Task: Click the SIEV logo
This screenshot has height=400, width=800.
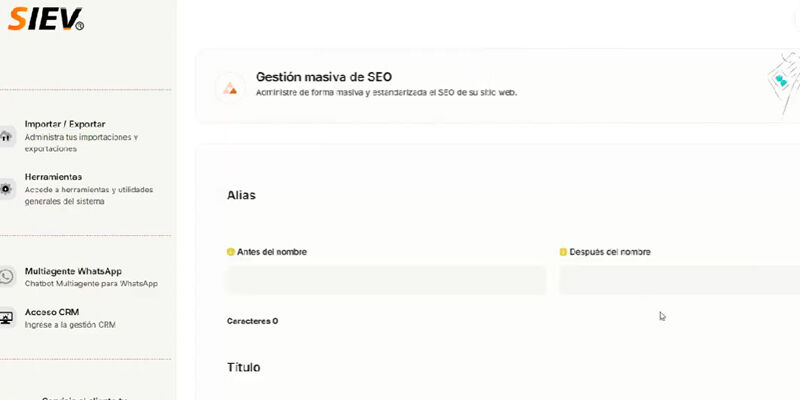Action: [45, 19]
